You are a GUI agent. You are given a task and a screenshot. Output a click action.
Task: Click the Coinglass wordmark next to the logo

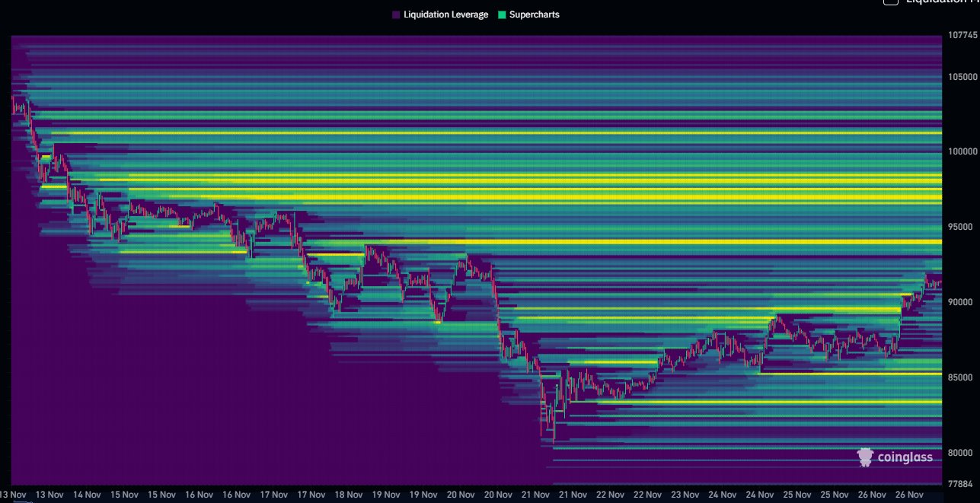905,457
